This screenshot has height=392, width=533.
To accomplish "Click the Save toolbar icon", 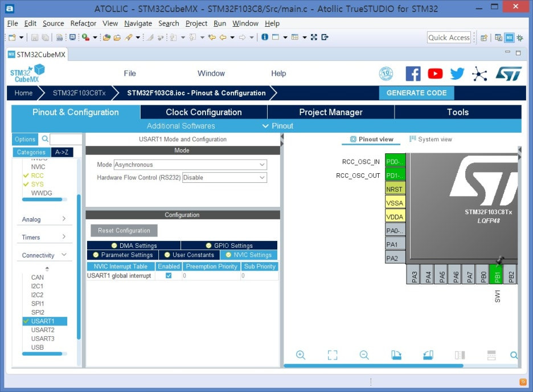I will tap(34, 38).
